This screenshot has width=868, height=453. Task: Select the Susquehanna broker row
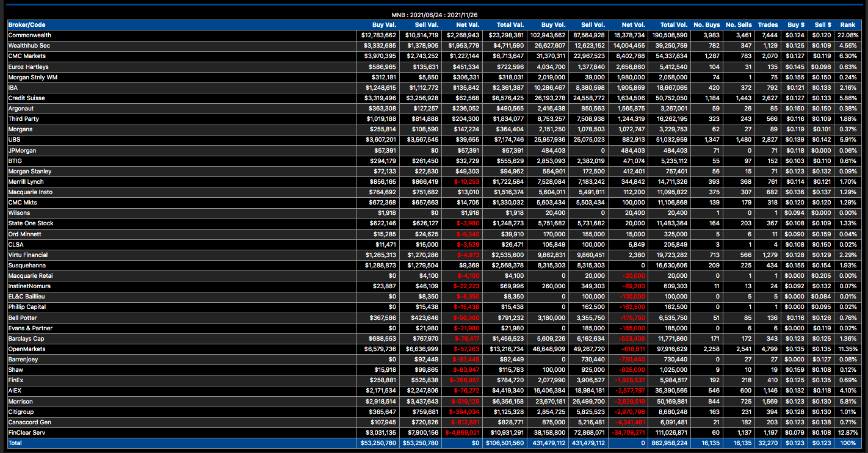pos(434,265)
